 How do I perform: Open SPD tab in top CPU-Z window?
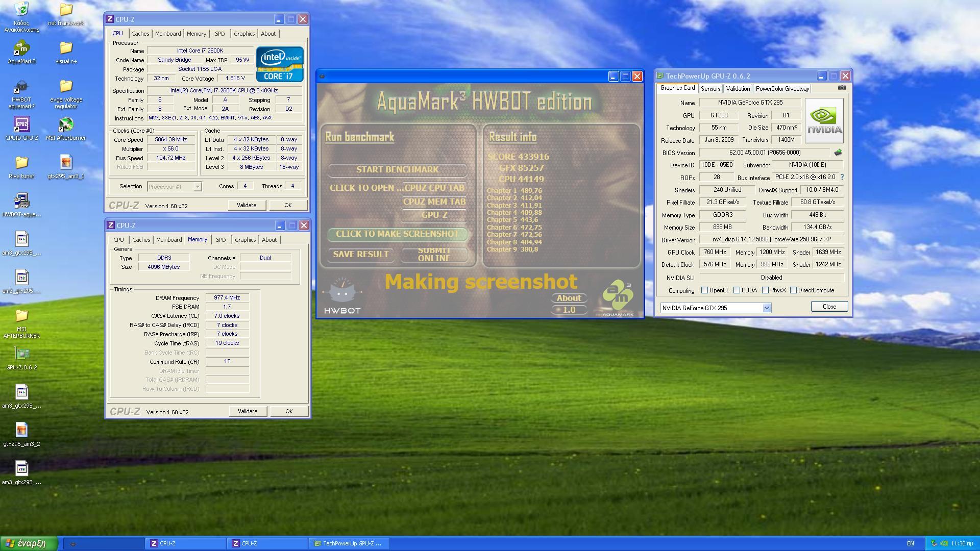(219, 34)
